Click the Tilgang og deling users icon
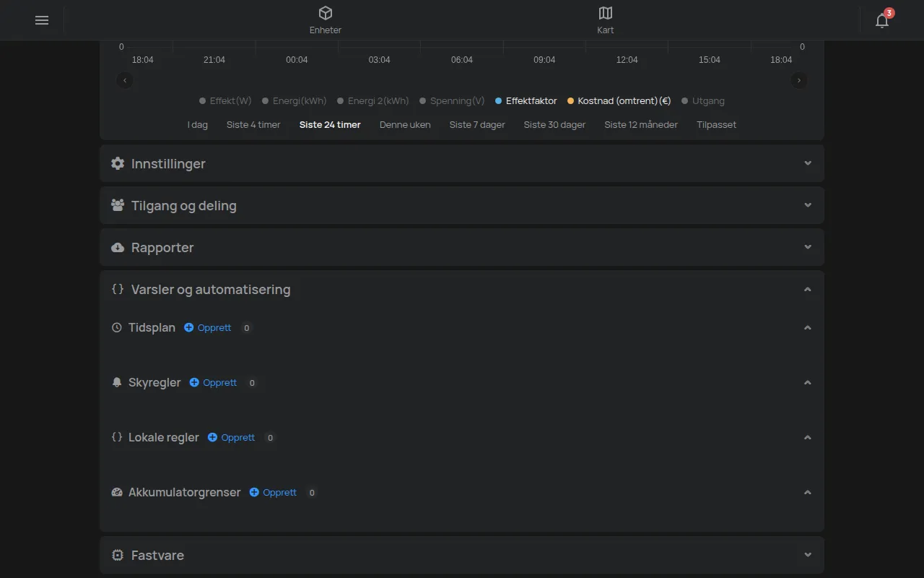This screenshot has width=924, height=578. (x=118, y=205)
